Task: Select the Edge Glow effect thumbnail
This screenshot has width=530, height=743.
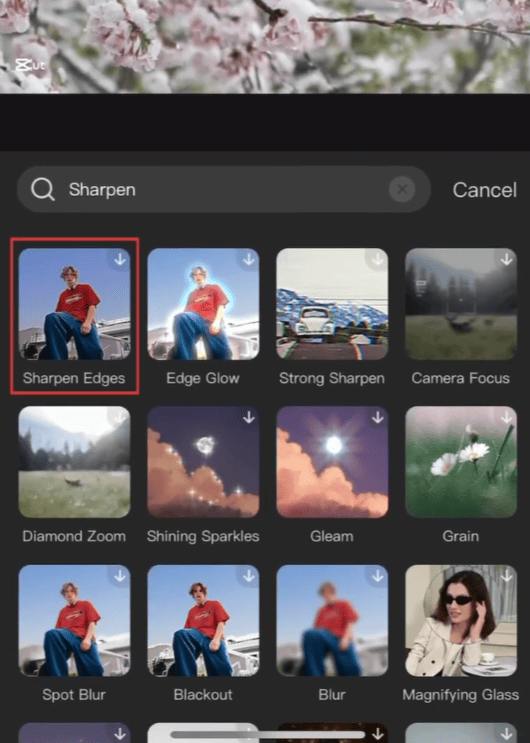Action: tap(203, 304)
